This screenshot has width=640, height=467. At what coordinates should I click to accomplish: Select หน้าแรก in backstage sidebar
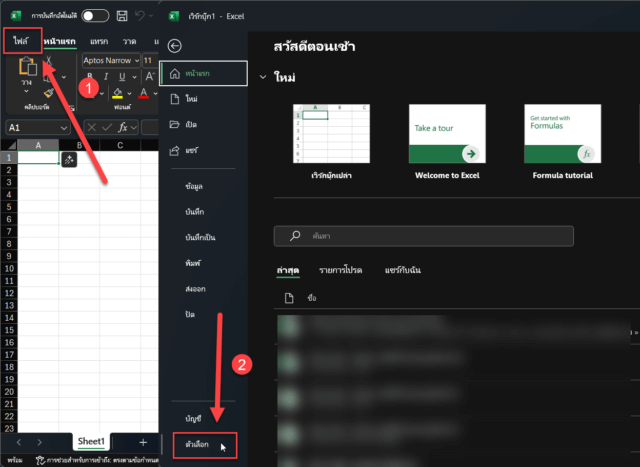click(203, 73)
